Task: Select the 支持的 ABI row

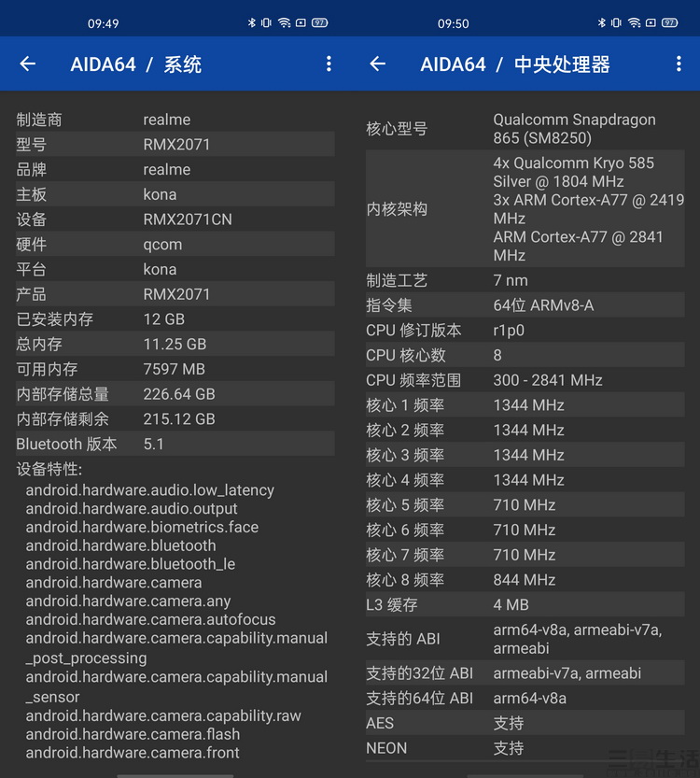Action: click(525, 639)
